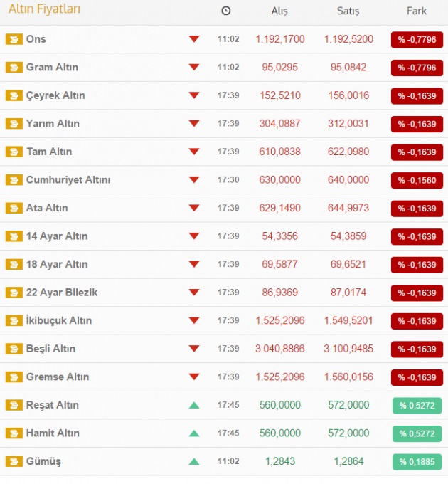
Task: Click the Alış column header
Action: click(279, 11)
